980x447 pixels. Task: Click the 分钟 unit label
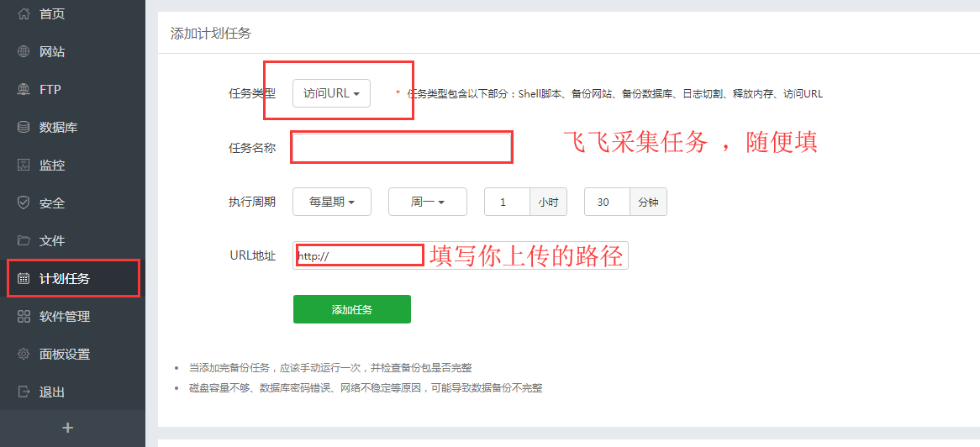(648, 202)
